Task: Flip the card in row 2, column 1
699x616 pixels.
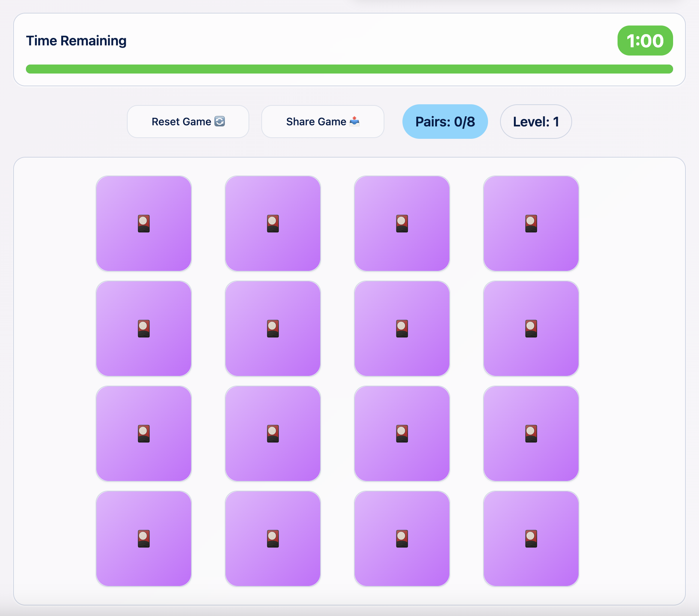Action: (x=144, y=329)
